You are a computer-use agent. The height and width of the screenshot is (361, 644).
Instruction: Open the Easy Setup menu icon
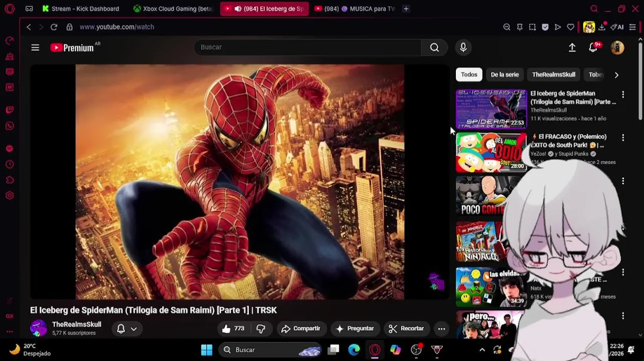pos(632,27)
